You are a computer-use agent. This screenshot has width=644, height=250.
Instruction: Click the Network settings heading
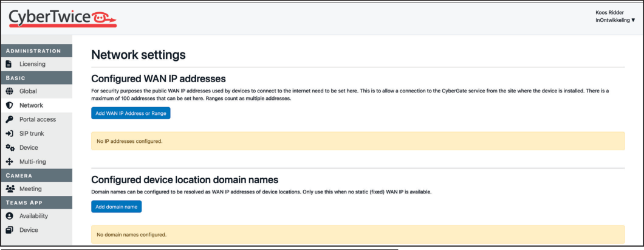click(138, 55)
